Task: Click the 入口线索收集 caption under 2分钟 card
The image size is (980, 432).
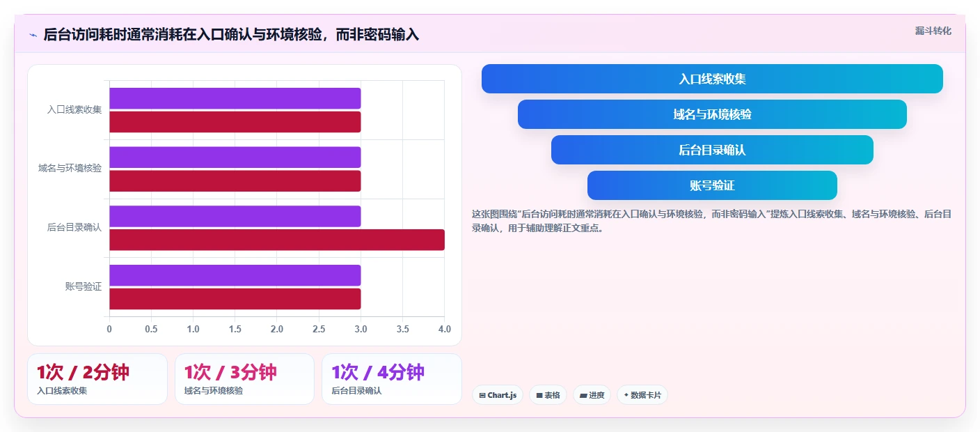Action: click(62, 391)
